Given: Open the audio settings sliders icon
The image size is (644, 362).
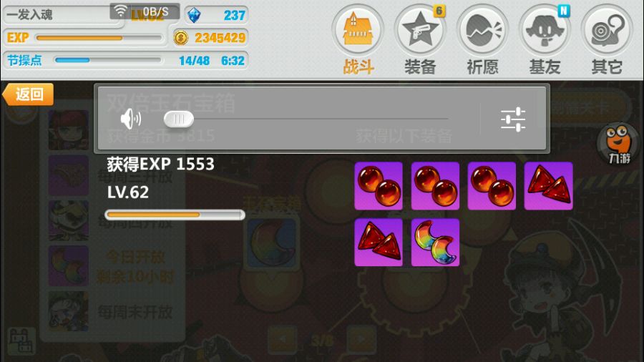Looking at the screenshot, I should pyautogui.click(x=513, y=119).
